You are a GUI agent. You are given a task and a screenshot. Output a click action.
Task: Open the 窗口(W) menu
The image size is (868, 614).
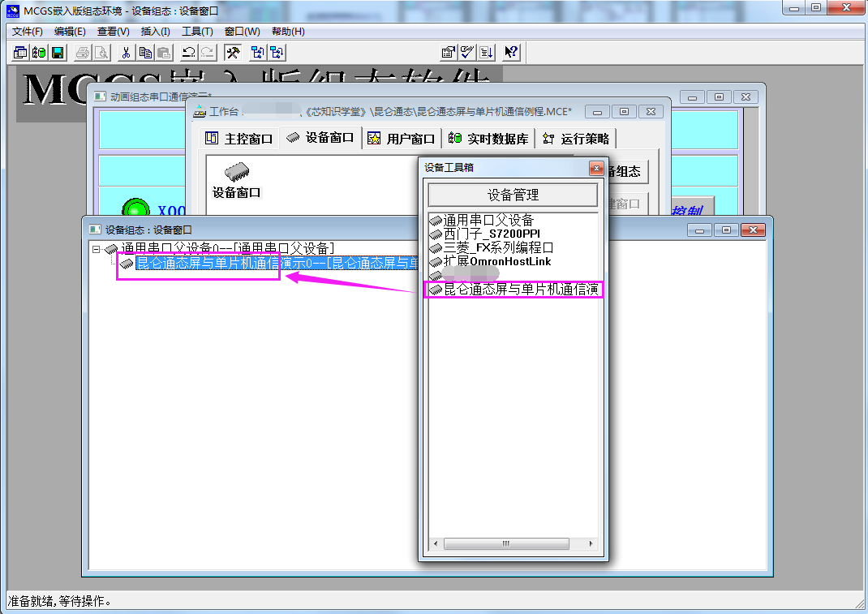click(x=242, y=32)
